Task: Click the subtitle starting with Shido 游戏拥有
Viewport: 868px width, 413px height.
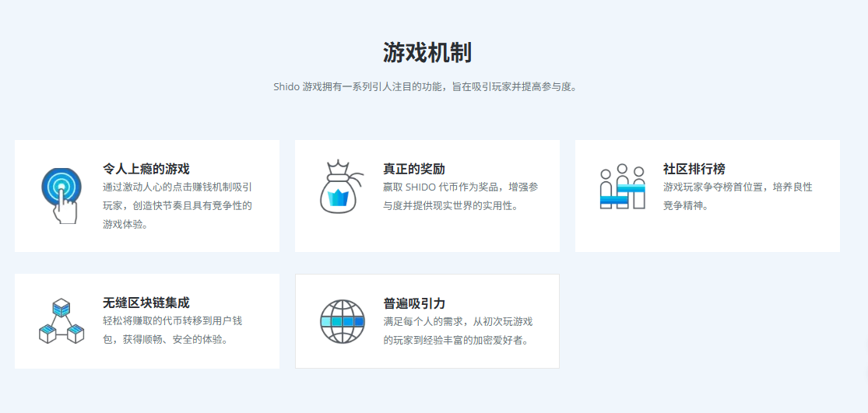Action: [425, 86]
